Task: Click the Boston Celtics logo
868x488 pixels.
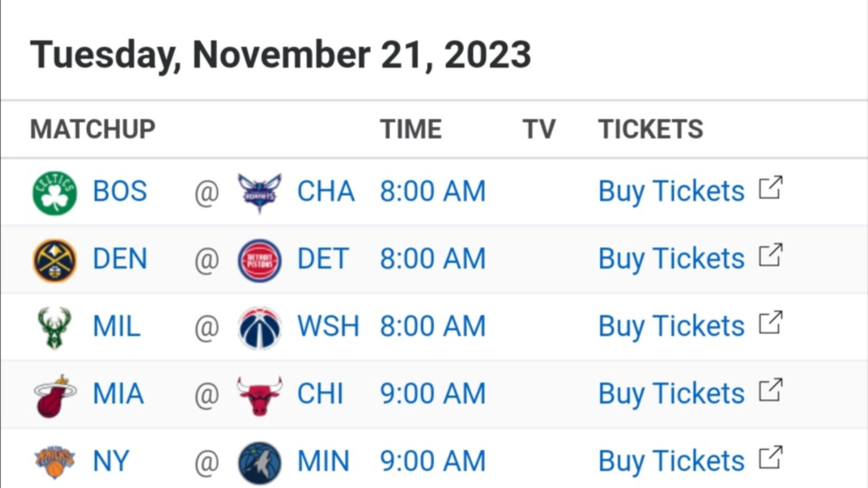Action: (x=55, y=192)
